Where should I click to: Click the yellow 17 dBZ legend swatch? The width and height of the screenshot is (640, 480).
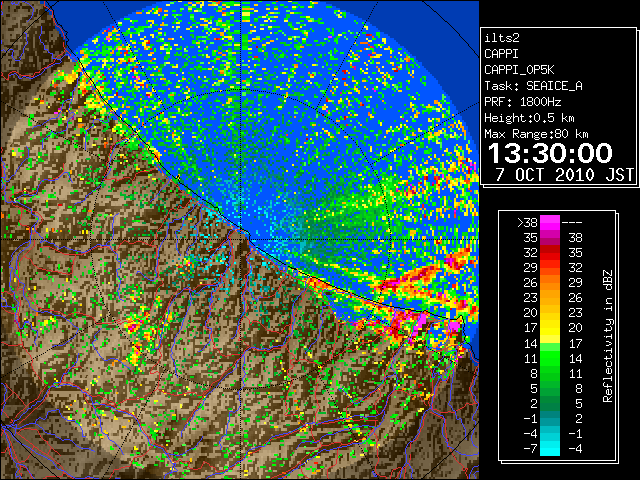pyautogui.click(x=549, y=328)
